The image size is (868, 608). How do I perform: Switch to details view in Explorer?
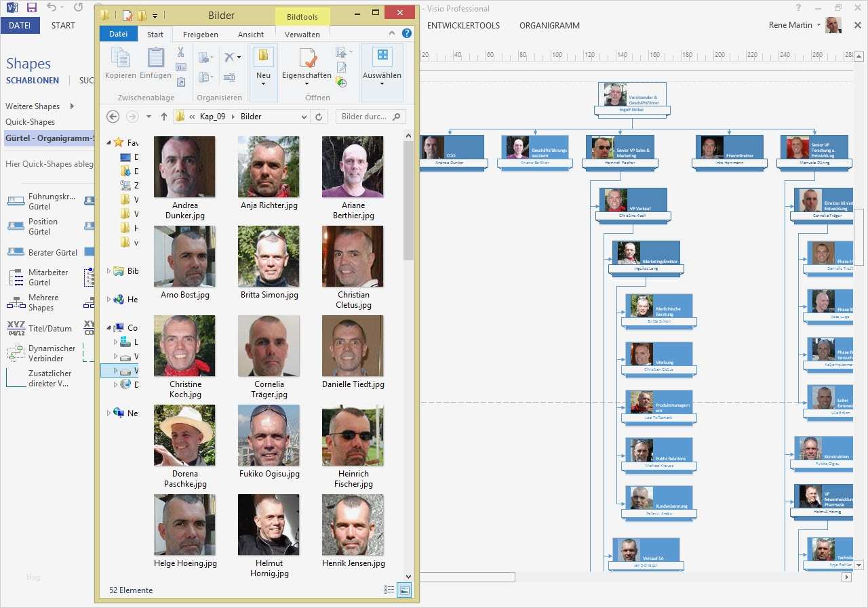(x=389, y=590)
